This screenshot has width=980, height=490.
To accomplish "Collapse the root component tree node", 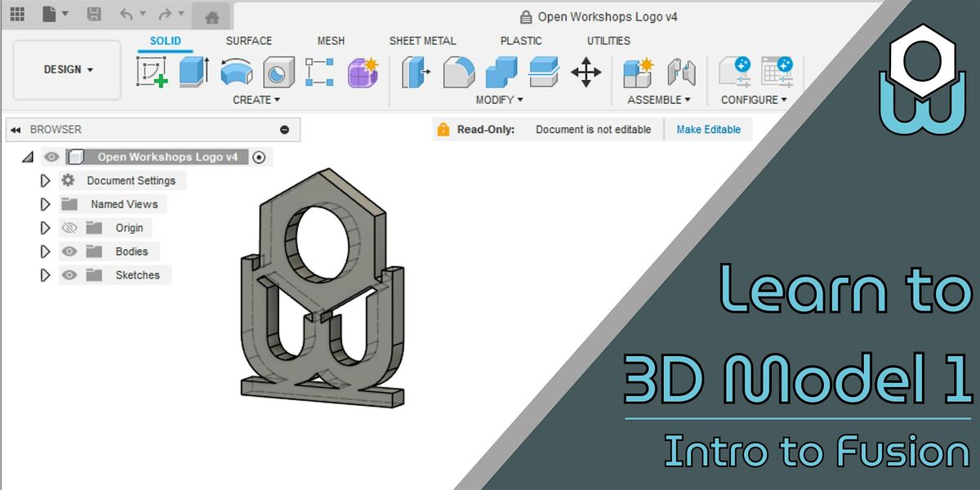I will click(27, 157).
